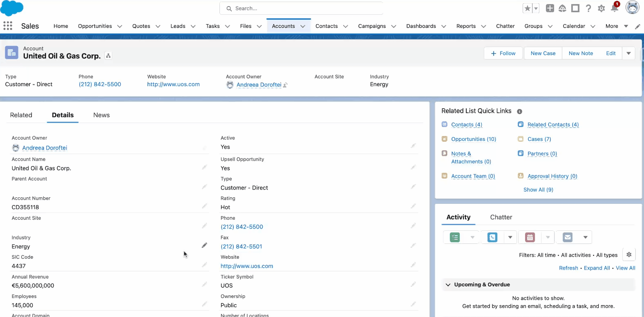644x317 pixels.
Task: Click View All activity link
Action: click(x=626, y=268)
